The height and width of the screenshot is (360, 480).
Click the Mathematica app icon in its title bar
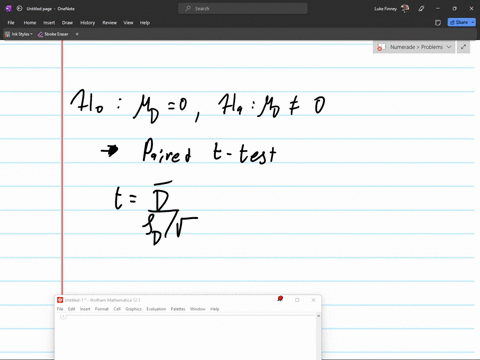pos(60,300)
